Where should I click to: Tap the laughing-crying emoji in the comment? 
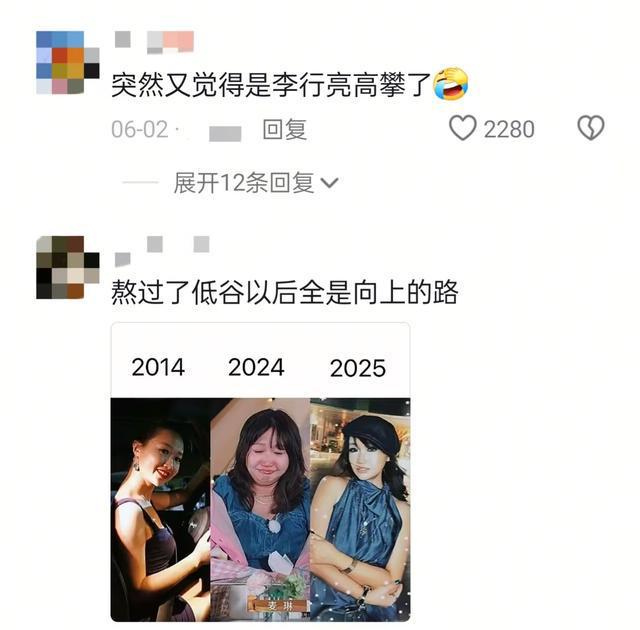[450, 84]
